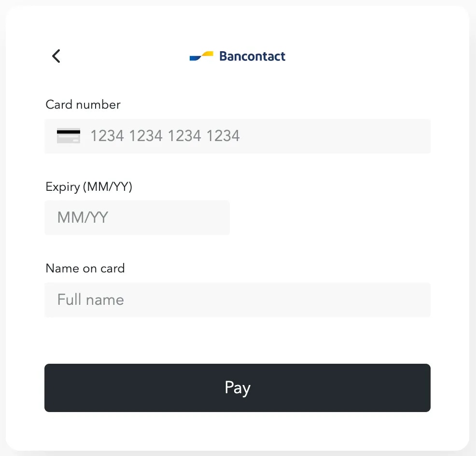The height and width of the screenshot is (456, 476).
Task: Click the Bancontact wordmark text
Action: 252,56
